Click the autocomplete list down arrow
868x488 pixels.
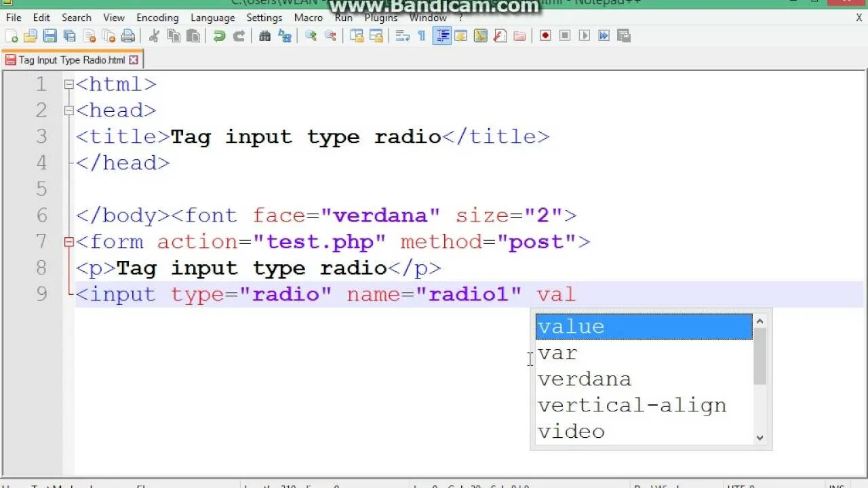tap(759, 437)
